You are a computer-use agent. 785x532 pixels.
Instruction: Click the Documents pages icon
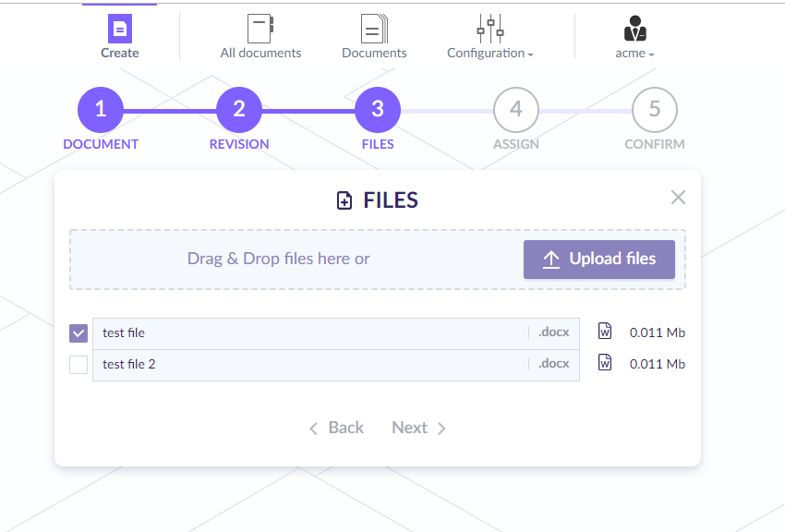pos(373,29)
